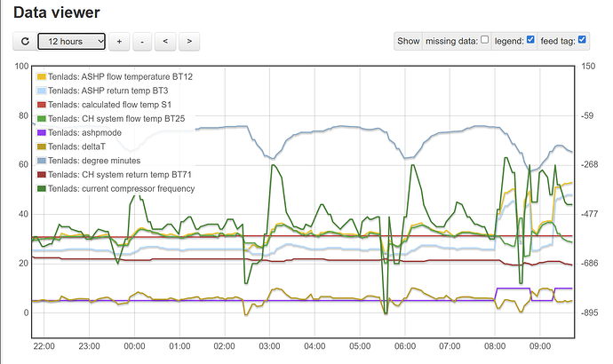Uncheck the feed tag checkbox

582,40
